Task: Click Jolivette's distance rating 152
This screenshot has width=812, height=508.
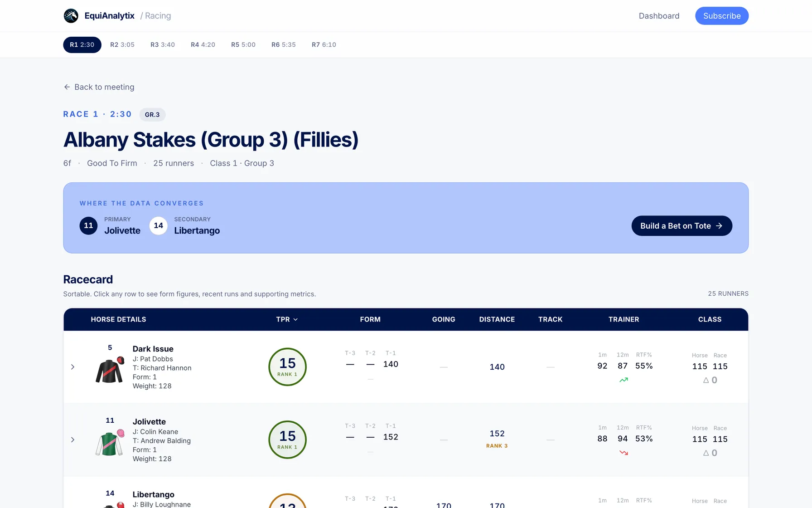Action: [497, 434]
